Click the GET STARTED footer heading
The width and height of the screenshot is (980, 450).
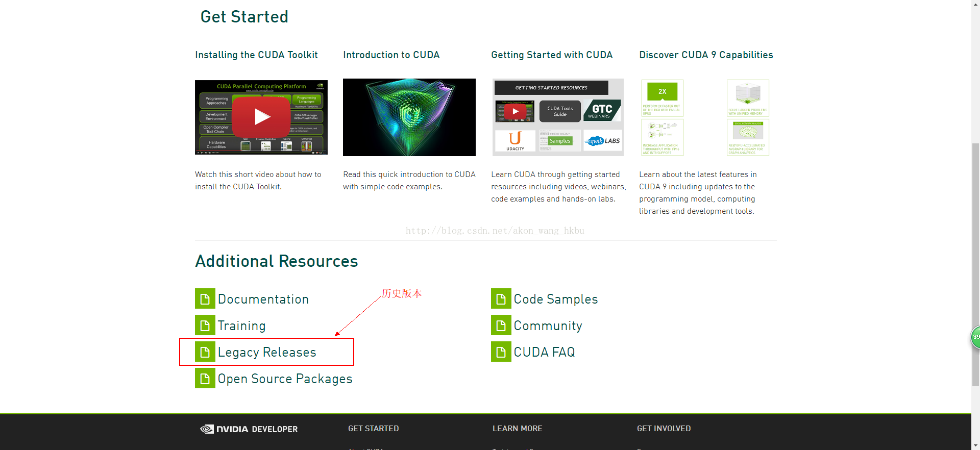374,429
